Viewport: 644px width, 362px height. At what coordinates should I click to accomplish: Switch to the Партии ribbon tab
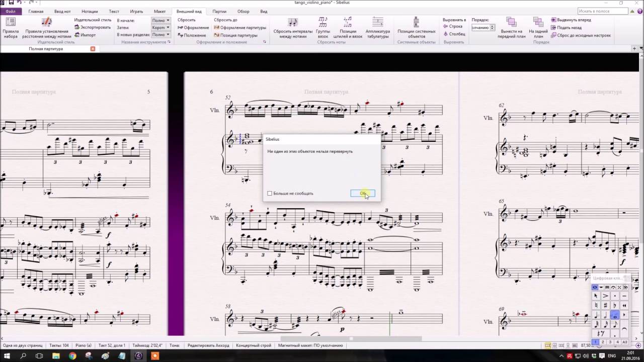tap(219, 11)
